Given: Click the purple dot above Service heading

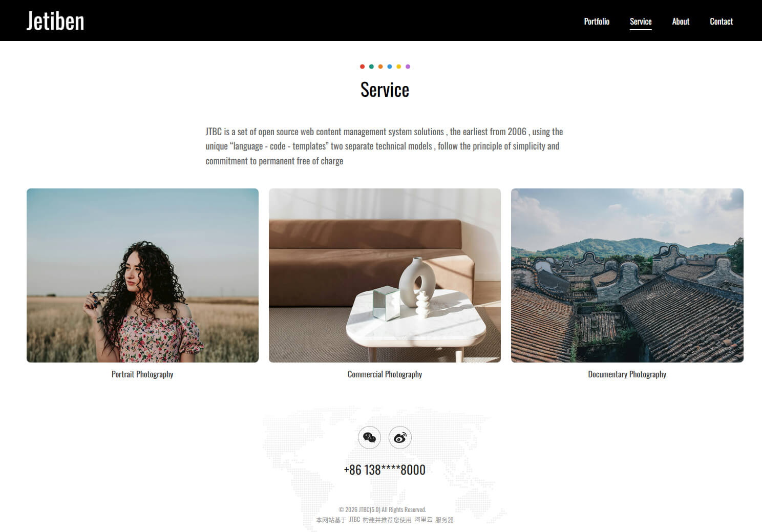Looking at the screenshot, I should 408,67.
